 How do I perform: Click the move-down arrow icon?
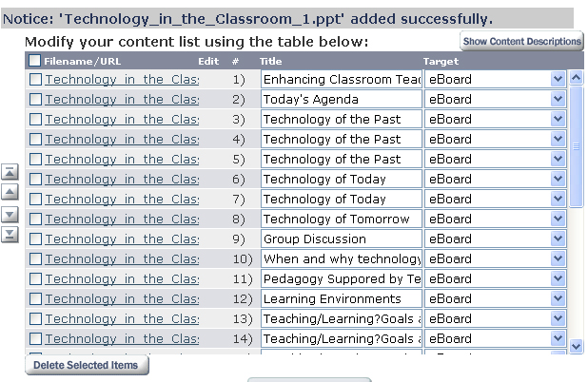coord(10,215)
